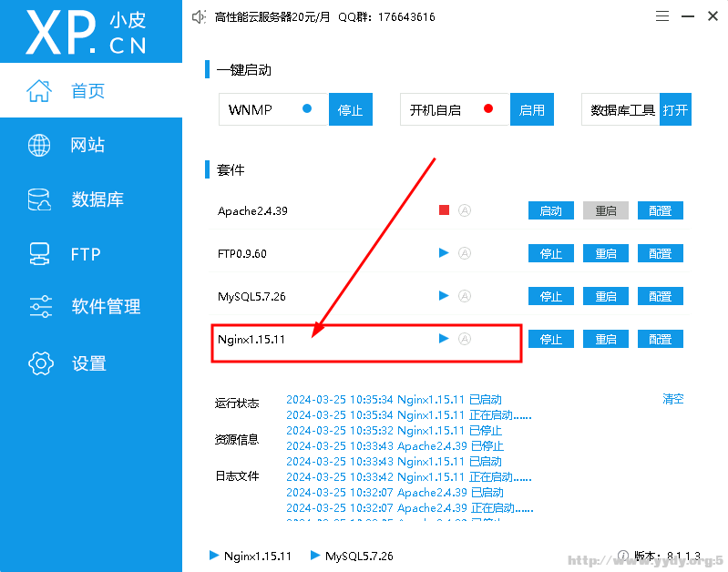Image resolution: width=728 pixels, height=572 pixels.
Task: Click the 开机自启 red status dot
Action: point(488,108)
